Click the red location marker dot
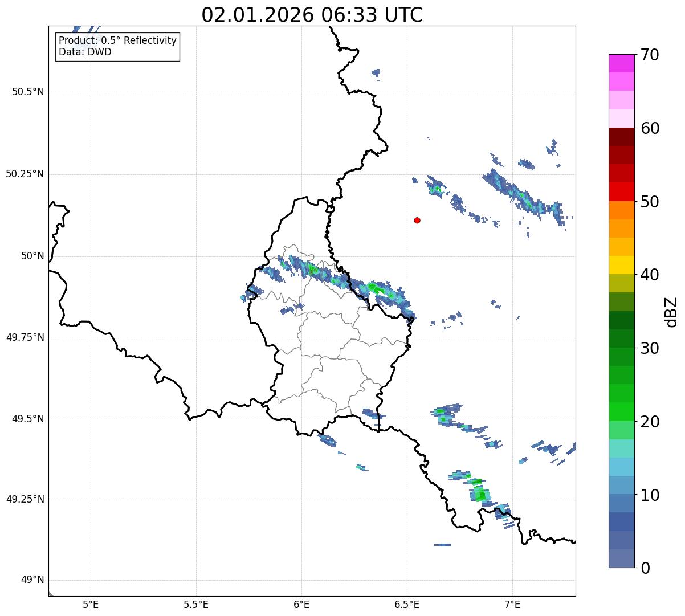This screenshot has width=685, height=616. coord(417,220)
